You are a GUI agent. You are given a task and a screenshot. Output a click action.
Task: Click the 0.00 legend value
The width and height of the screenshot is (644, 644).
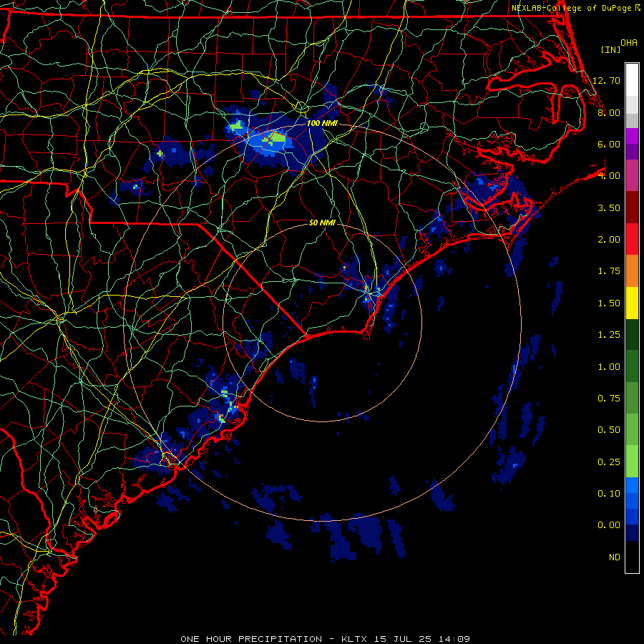click(x=609, y=525)
